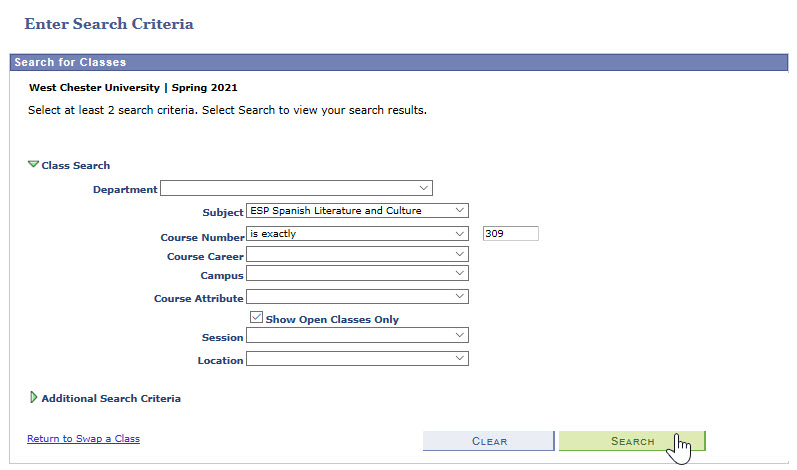The image size is (797, 470).
Task: Click the course number field containing 309
Action: (510, 233)
